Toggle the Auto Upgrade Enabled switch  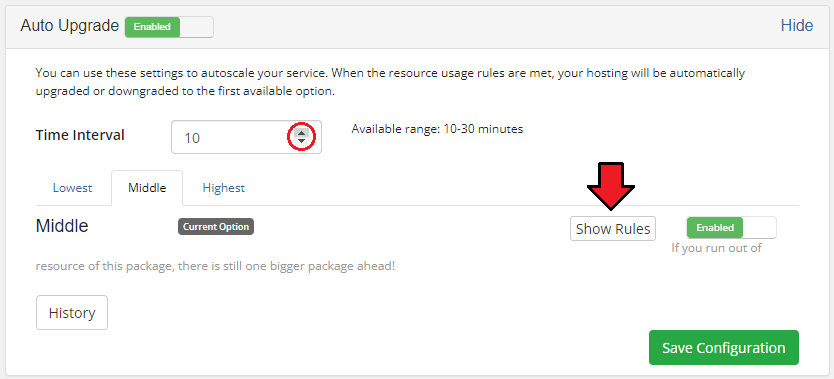pos(169,27)
